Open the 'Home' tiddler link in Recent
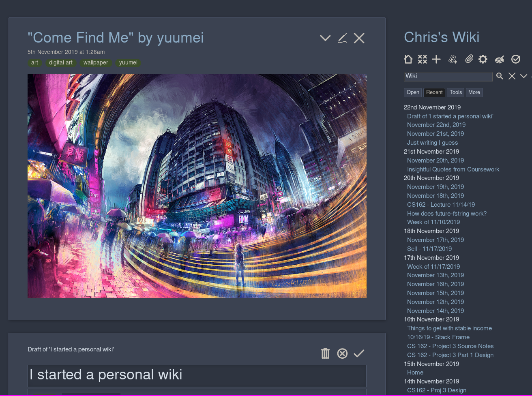Image resolution: width=532 pixels, height=396 pixels. pyautogui.click(x=415, y=372)
